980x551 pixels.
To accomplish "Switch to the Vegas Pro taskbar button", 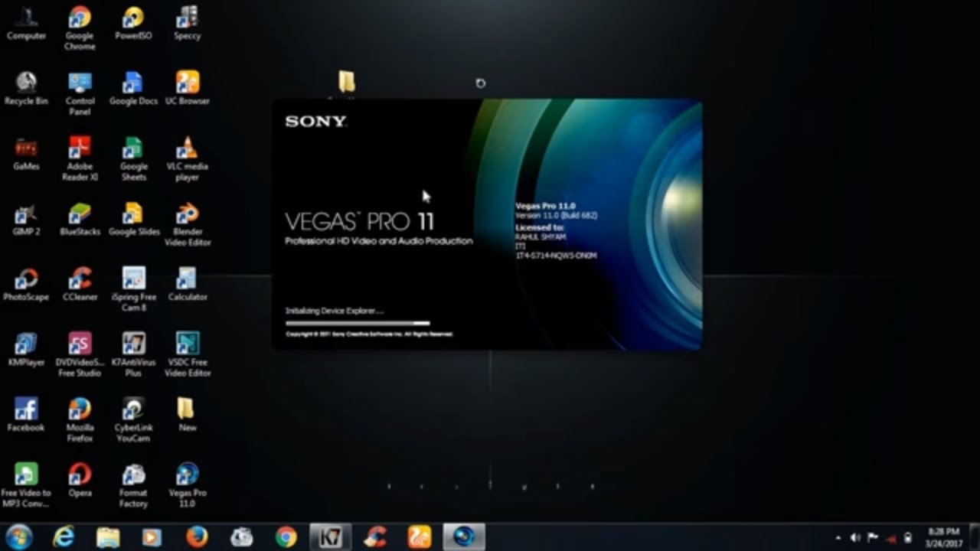I will [x=464, y=536].
